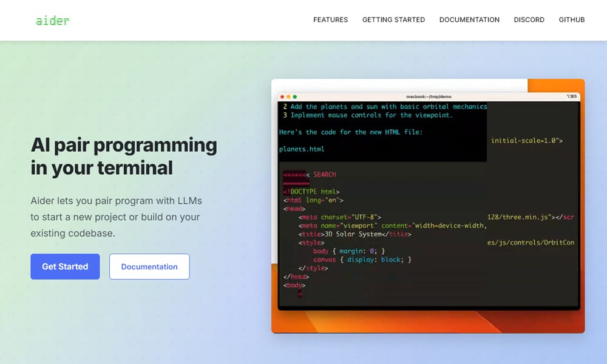Screen dimensions: 607x364
Task: Visit the Discord link in navigation
Action: click(529, 20)
